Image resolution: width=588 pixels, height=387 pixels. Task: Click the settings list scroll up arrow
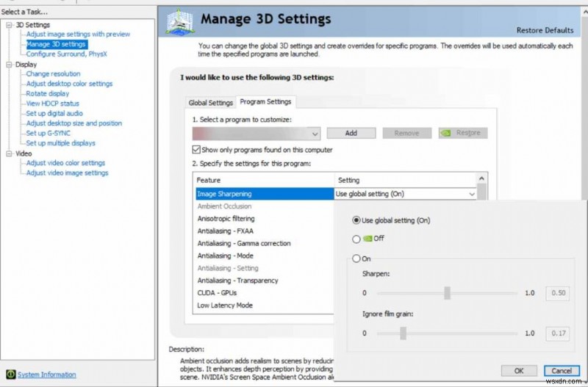(482, 178)
